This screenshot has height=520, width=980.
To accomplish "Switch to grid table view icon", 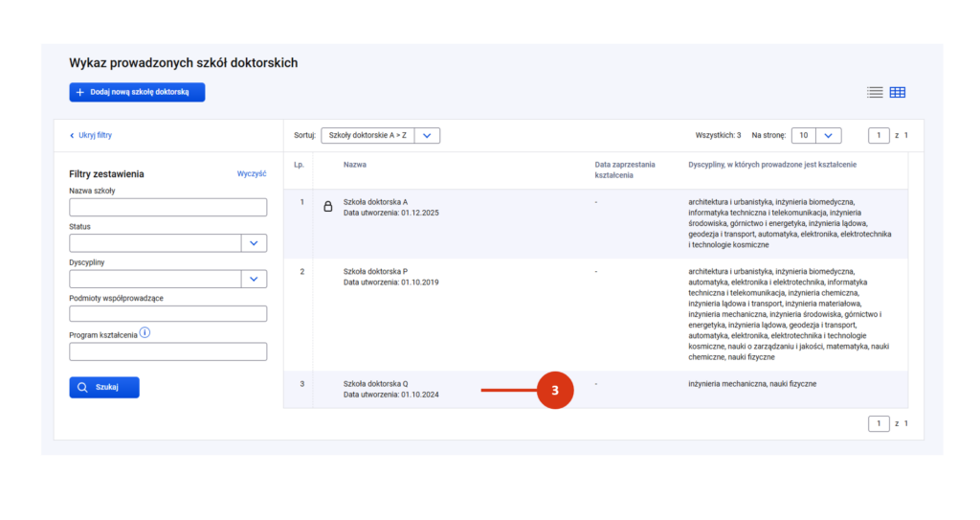I will (x=897, y=93).
